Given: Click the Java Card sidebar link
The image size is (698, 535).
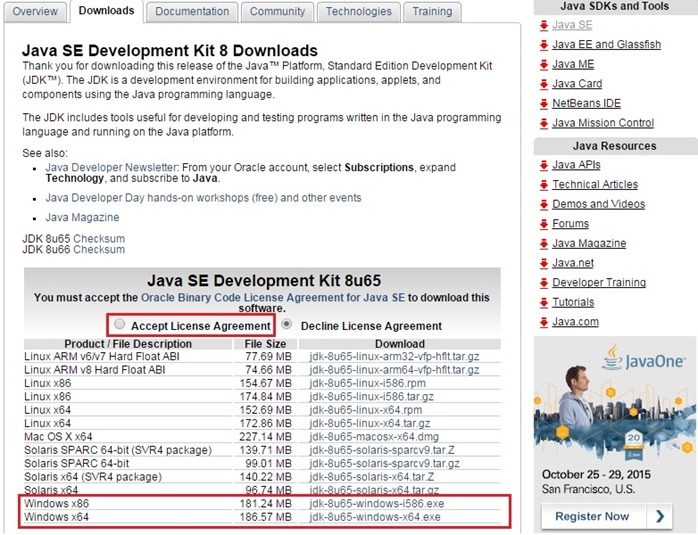Looking at the screenshot, I should click(x=577, y=84).
